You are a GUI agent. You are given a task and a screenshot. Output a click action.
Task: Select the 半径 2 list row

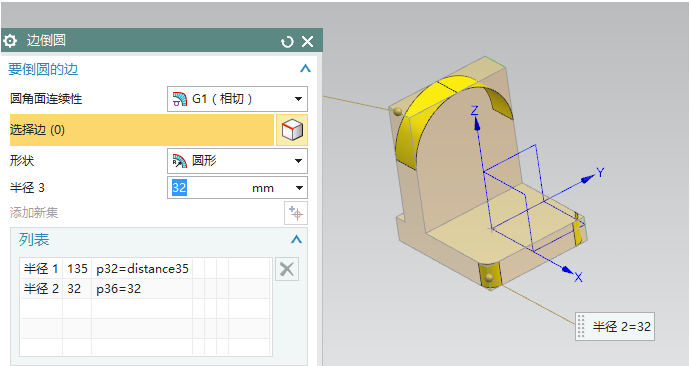click(145, 289)
